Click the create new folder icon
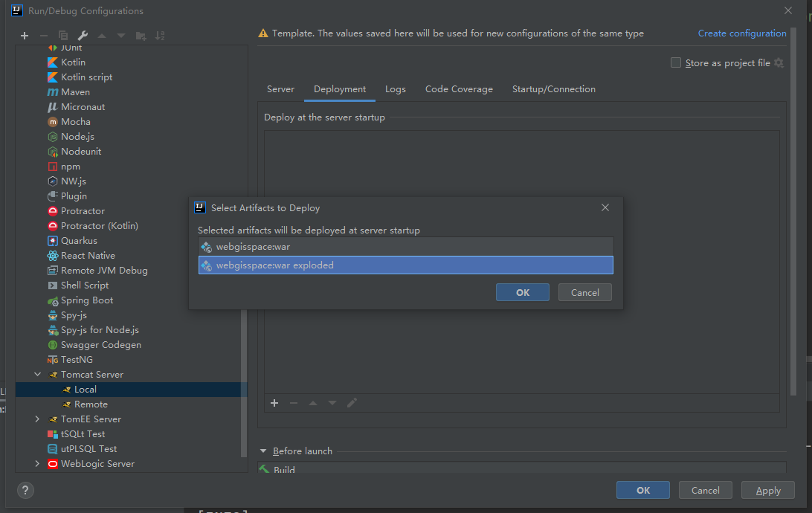Screen dimensions: 812x513 (x=141, y=36)
